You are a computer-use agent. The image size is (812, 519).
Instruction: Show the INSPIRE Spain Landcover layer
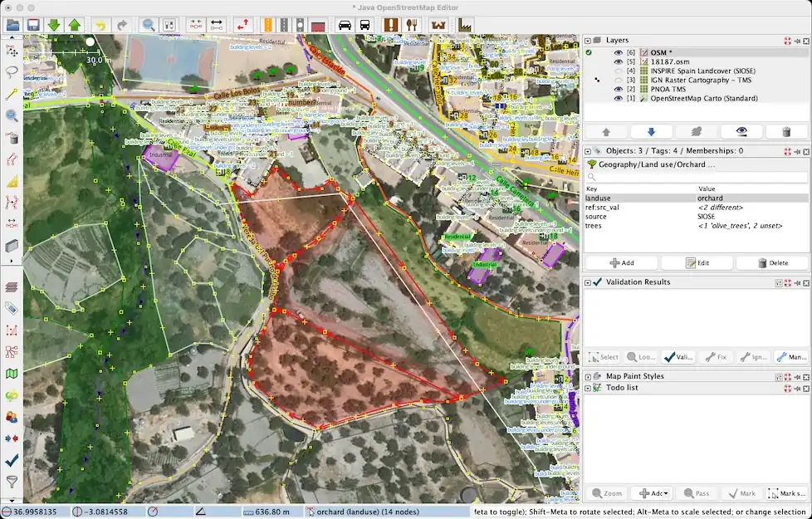(618, 71)
